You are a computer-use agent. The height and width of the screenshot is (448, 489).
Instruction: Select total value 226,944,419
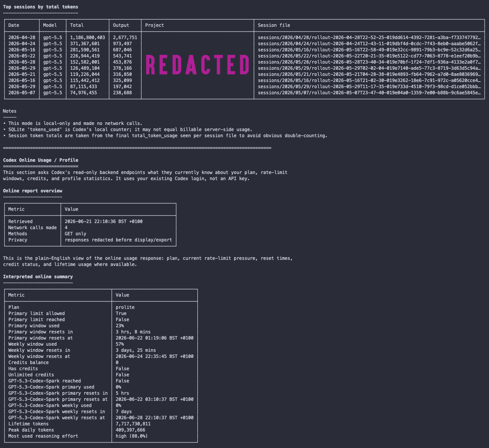pos(85,56)
